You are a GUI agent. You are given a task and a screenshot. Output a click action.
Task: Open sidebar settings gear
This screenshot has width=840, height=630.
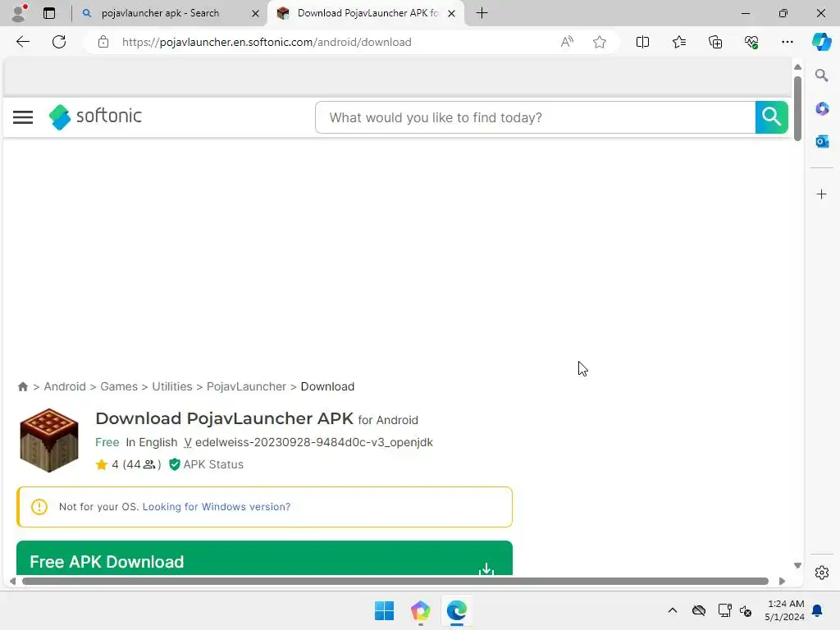pos(822,573)
